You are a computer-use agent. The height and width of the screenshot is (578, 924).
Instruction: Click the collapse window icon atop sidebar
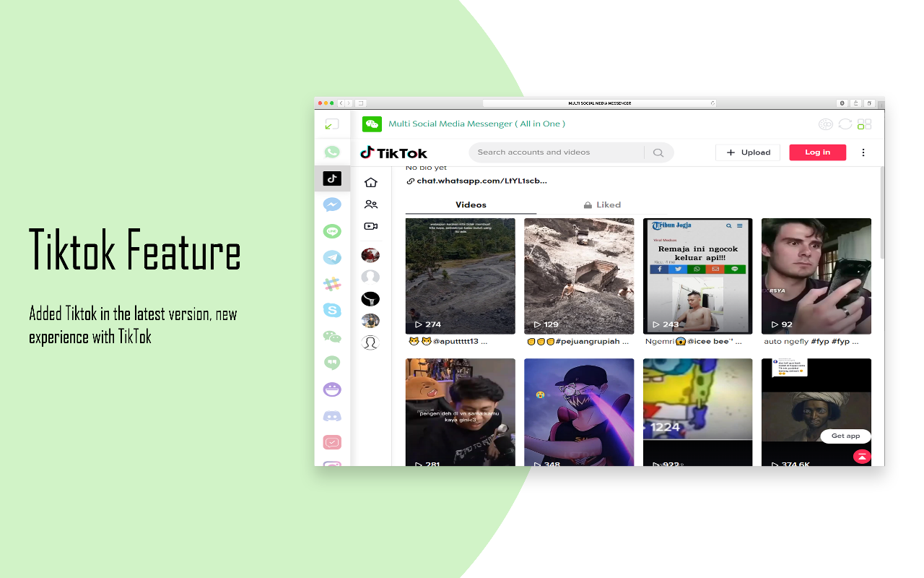[x=332, y=124]
